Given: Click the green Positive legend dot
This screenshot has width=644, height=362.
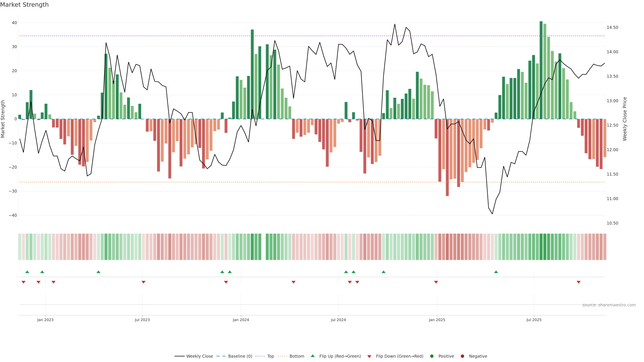Looking at the screenshot, I should click(x=432, y=356).
